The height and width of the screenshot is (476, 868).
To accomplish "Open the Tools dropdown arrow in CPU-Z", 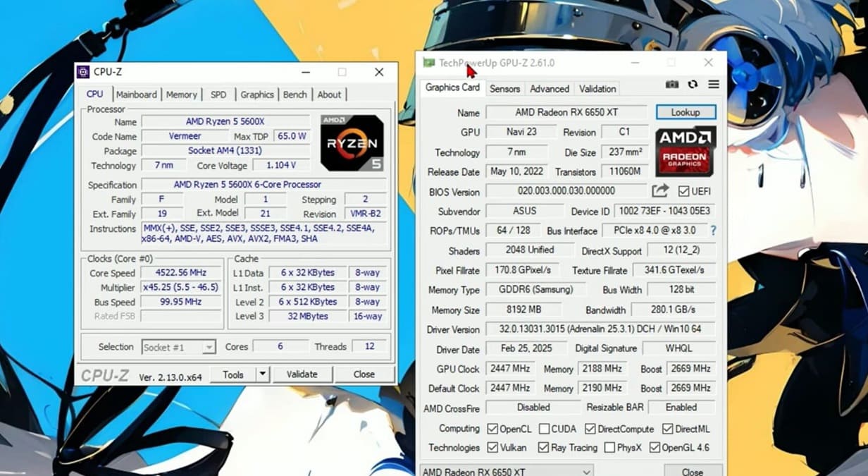I will (x=262, y=374).
